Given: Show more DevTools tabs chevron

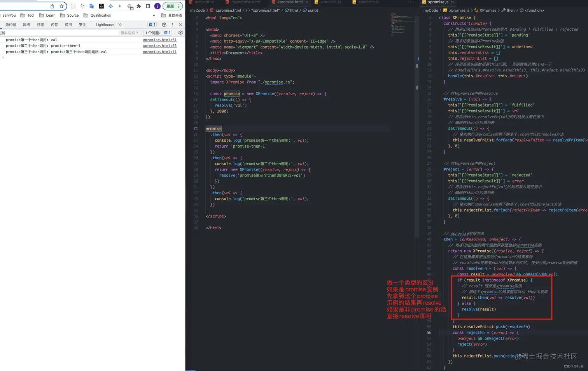Looking at the screenshot, I should (x=120, y=24).
